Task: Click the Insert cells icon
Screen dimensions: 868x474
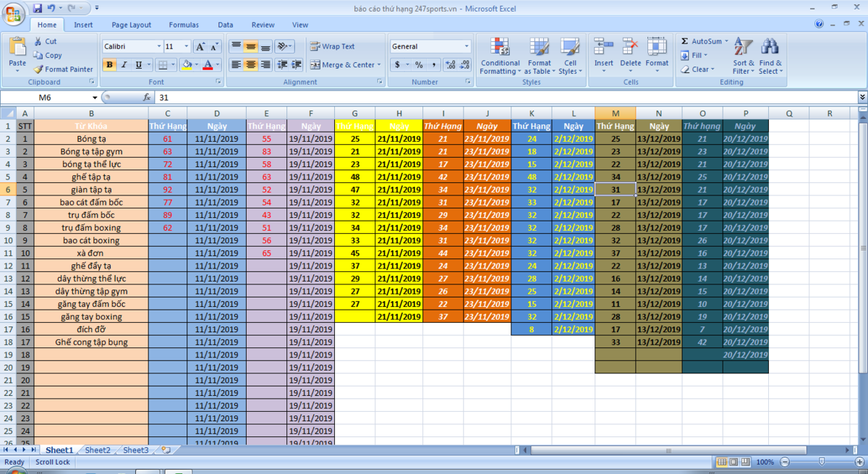Action: (604, 47)
